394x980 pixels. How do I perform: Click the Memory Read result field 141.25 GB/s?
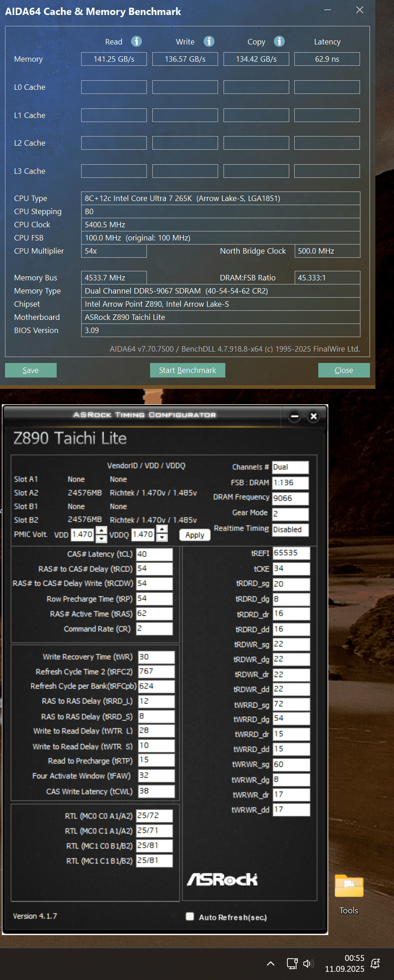(x=114, y=59)
